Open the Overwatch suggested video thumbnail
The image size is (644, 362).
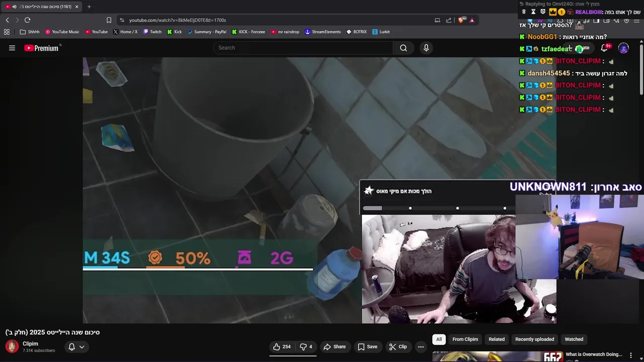[497, 356]
